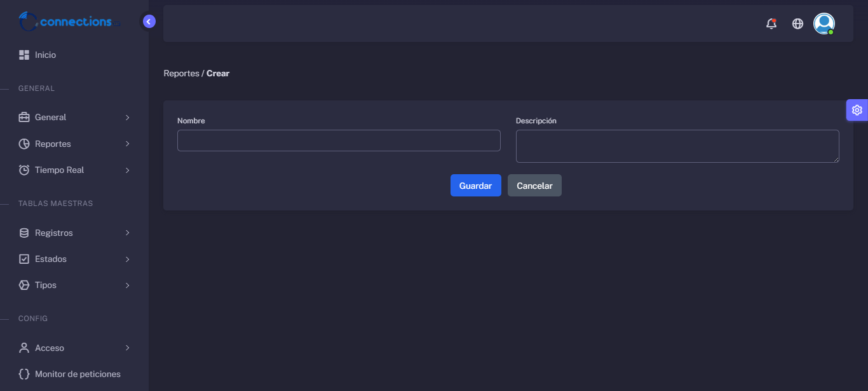Image resolution: width=868 pixels, height=391 pixels.
Task: Click the GENERAL section heading
Action: coord(36,88)
